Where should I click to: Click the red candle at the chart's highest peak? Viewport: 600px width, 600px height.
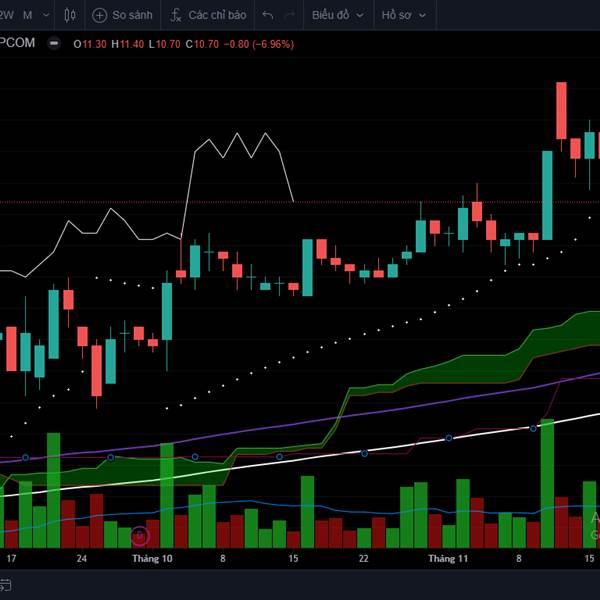point(561,110)
